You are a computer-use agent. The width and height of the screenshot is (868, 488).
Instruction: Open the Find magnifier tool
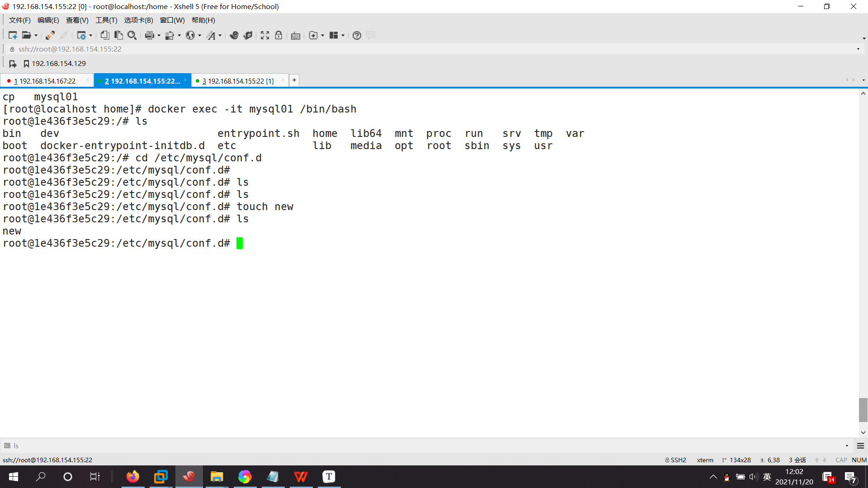click(x=132, y=35)
